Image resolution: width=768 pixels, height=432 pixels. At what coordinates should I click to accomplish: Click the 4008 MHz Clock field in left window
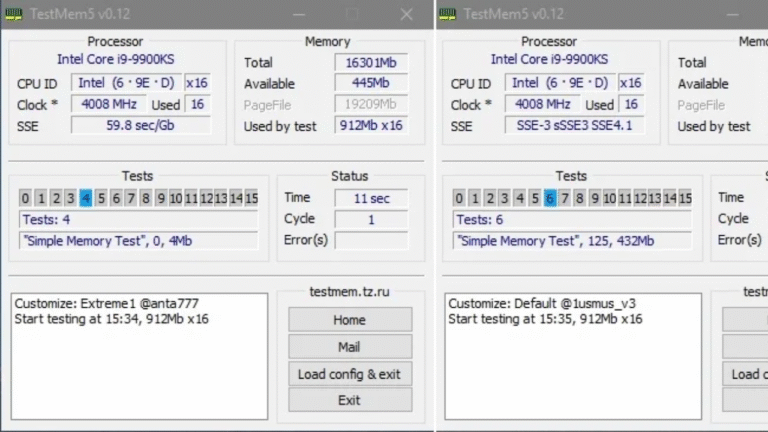coord(109,104)
